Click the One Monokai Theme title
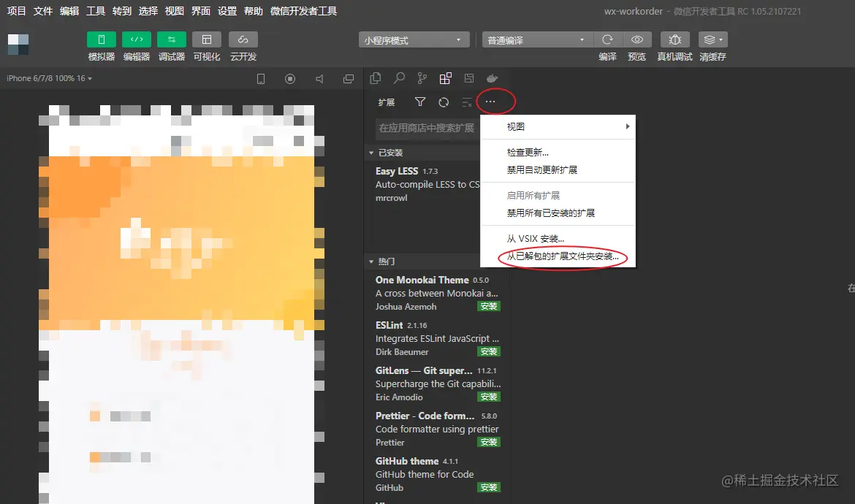The image size is (855, 504). [422, 280]
